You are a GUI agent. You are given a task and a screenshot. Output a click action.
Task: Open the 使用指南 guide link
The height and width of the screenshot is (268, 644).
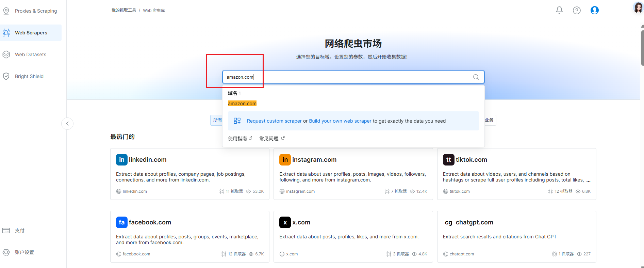click(237, 139)
